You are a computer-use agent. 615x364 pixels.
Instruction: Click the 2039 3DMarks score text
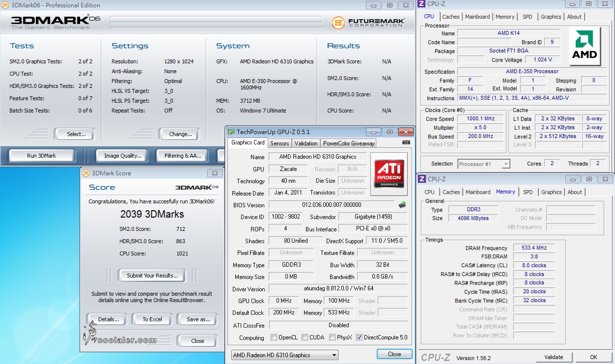[152, 214]
